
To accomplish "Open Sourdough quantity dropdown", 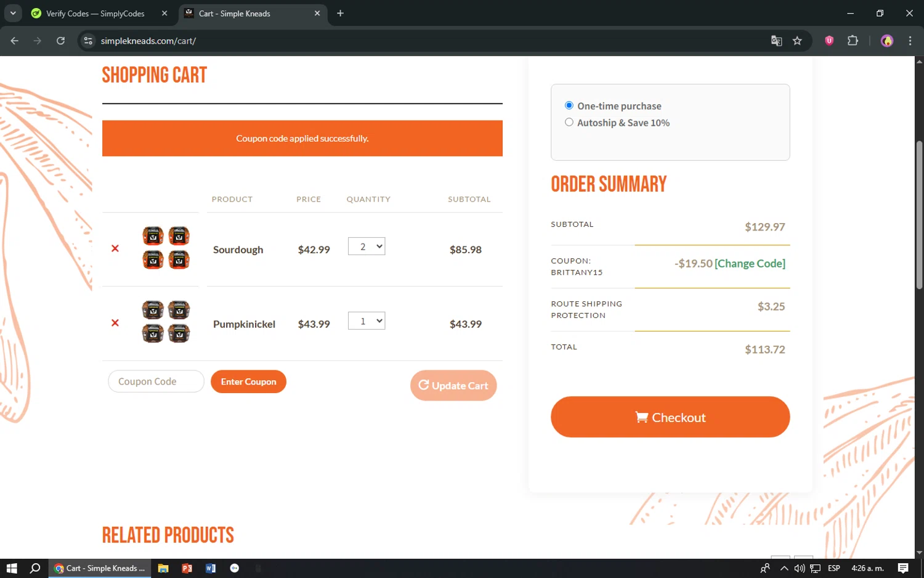I will click(367, 246).
